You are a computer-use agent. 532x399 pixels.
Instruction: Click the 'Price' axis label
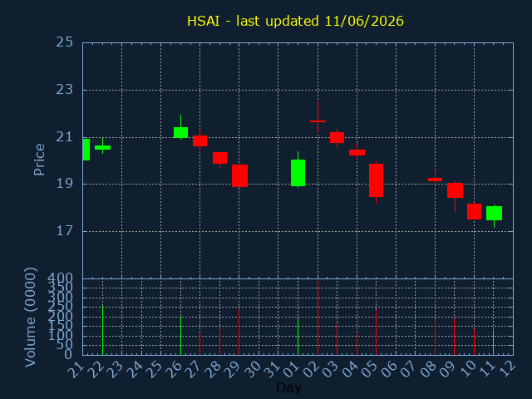click(x=39, y=160)
